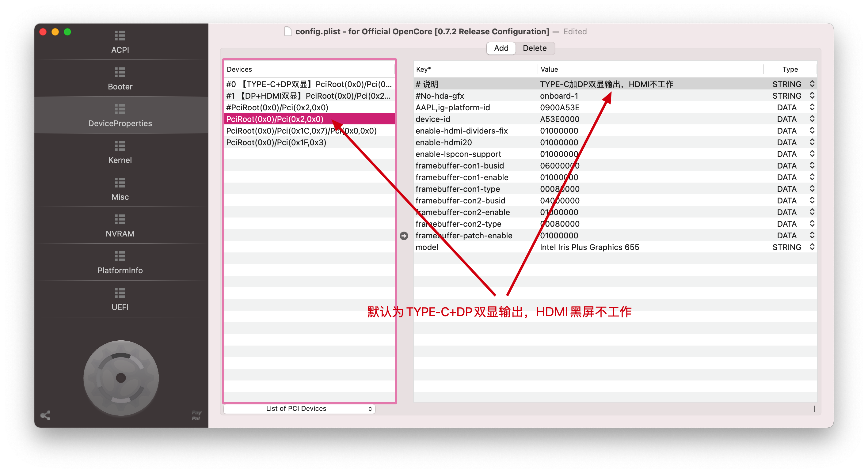The image size is (868, 473).
Task: Click the right-arrow transfer icon between panels
Action: point(404,236)
